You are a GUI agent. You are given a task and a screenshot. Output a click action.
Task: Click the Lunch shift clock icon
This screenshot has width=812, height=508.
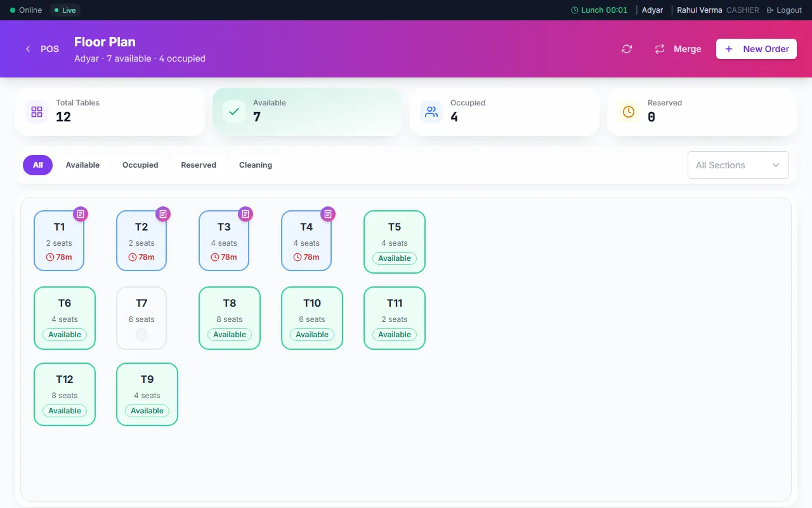tap(575, 10)
